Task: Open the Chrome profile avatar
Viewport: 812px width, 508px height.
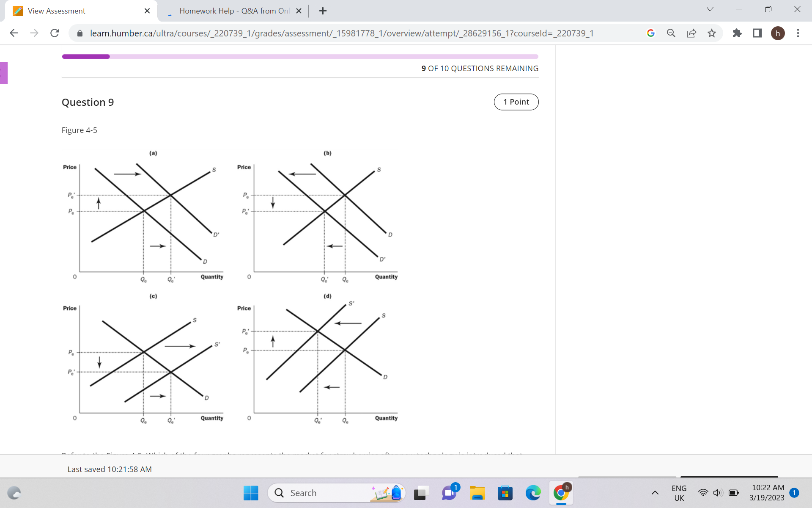Action: 778,33
